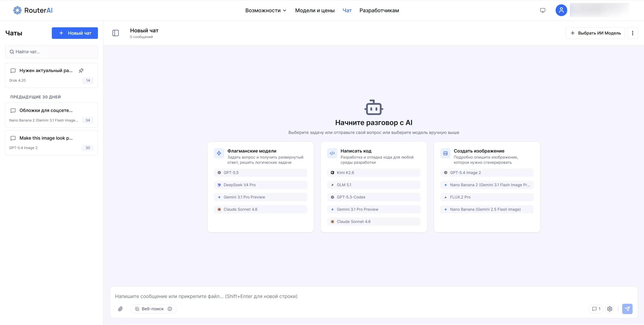Select GLM 5.1 model
Image resolution: width=644 pixels, height=325 pixels.
[x=374, y=185]
